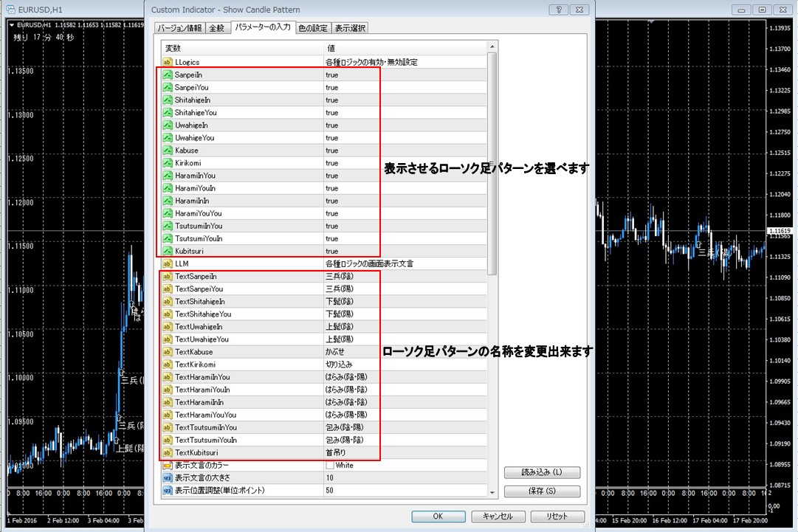
Task: Click the TextSanpeiIn string icon
Action: click(168, 276)
